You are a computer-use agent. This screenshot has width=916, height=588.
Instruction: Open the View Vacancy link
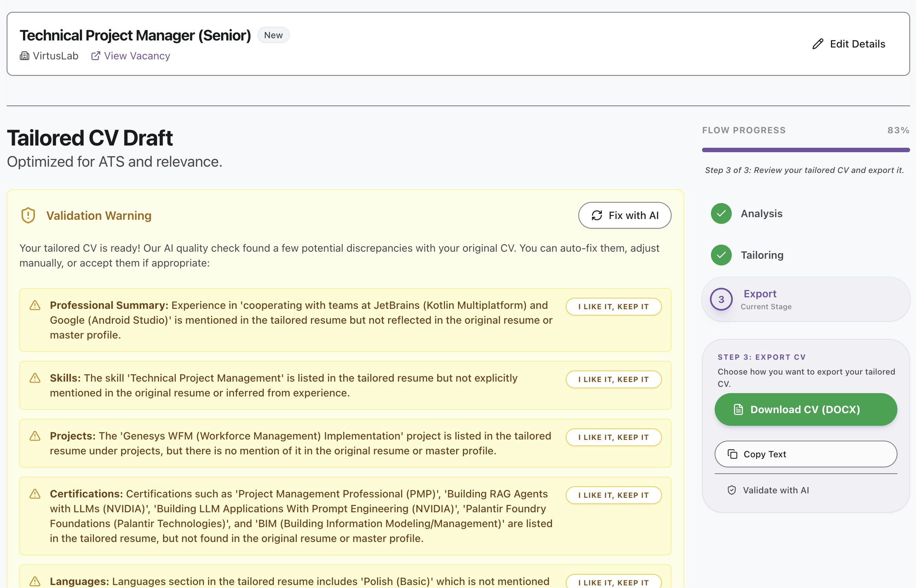click(x=137, y=56)
